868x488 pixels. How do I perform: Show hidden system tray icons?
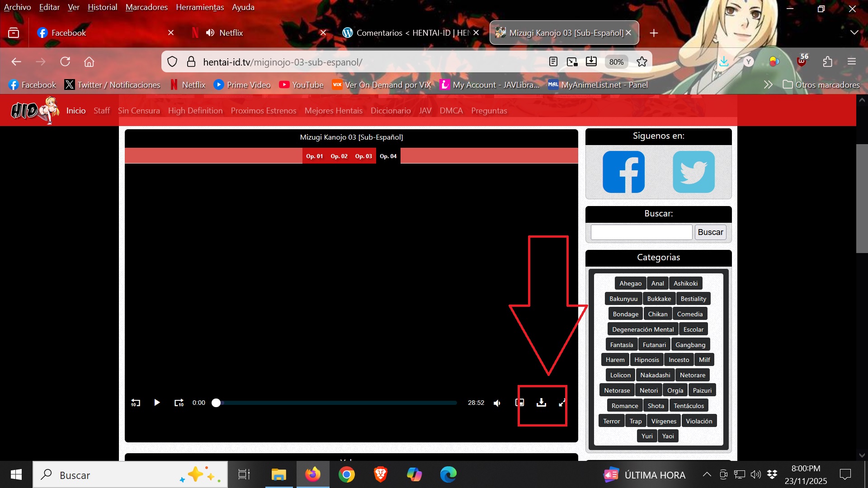[707, 474]
